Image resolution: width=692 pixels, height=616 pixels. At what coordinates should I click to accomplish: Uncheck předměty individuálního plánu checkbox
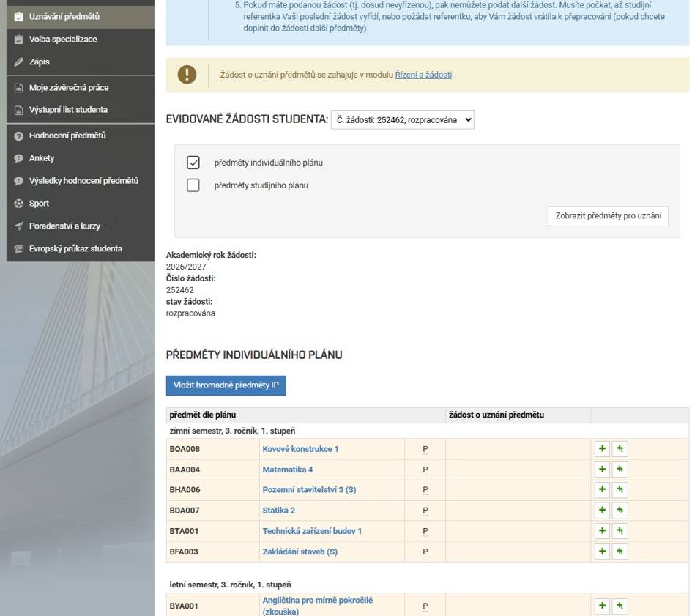click(x=193, y=163)
